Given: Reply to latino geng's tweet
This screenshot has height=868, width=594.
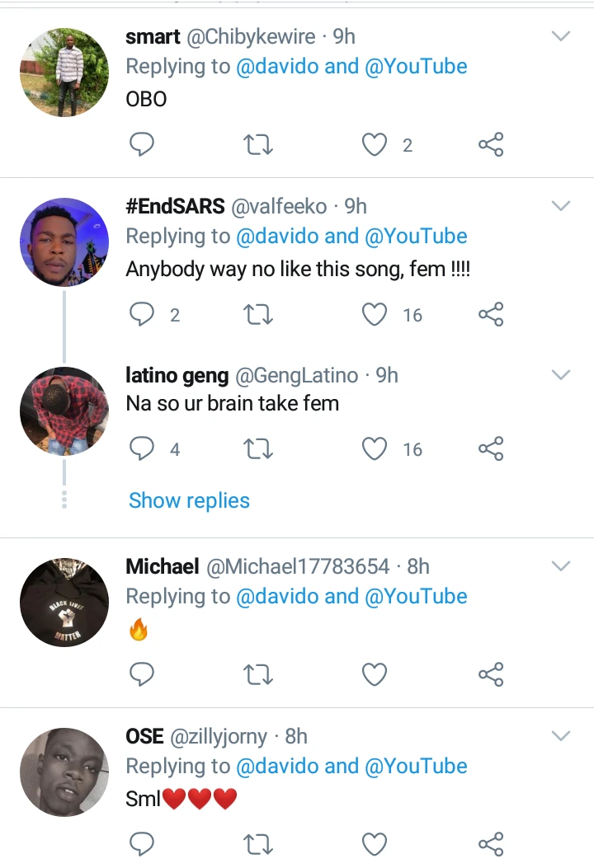Looking at the screenshot, I should coord(143,449).
